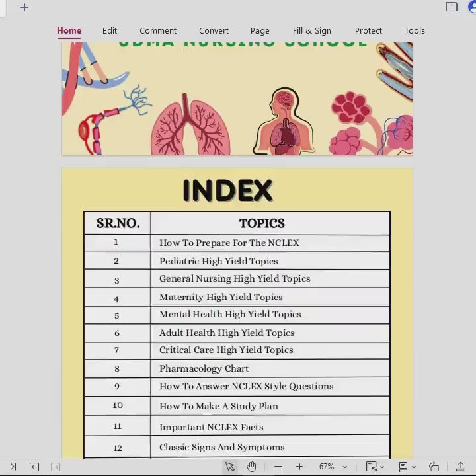Open the fit page mode icon
This screenshot has height=476, width=476.
pos(372,467)
